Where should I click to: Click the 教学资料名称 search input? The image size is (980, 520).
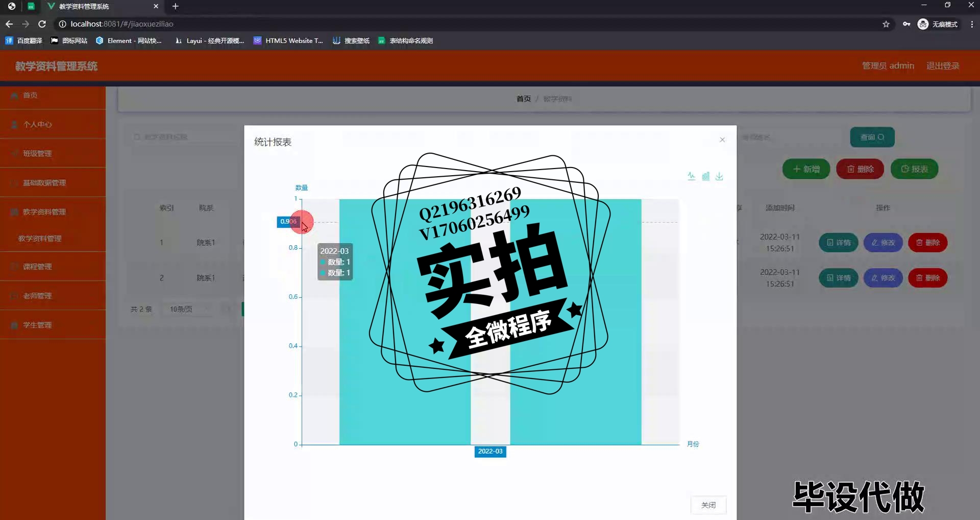(x=186, y=137)
